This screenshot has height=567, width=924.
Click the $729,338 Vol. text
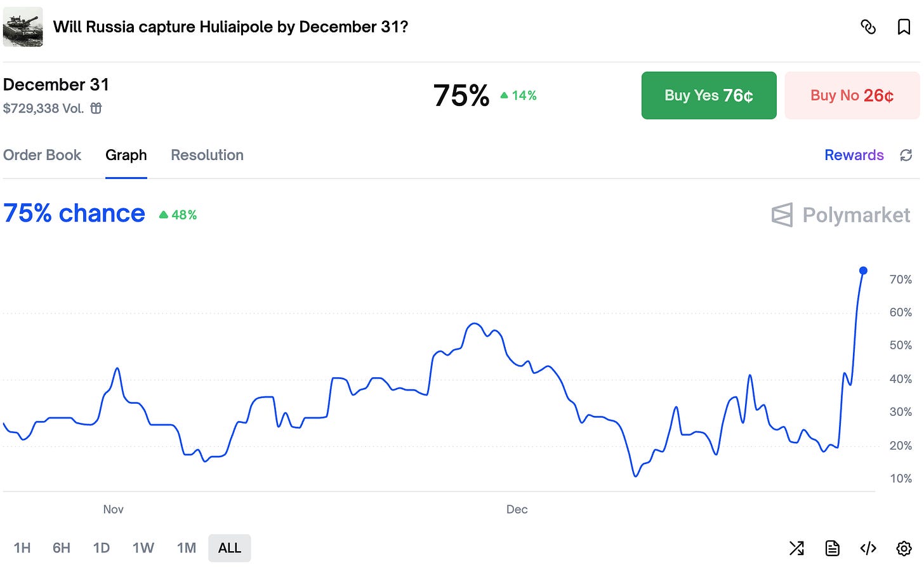[x=43, y=109]
